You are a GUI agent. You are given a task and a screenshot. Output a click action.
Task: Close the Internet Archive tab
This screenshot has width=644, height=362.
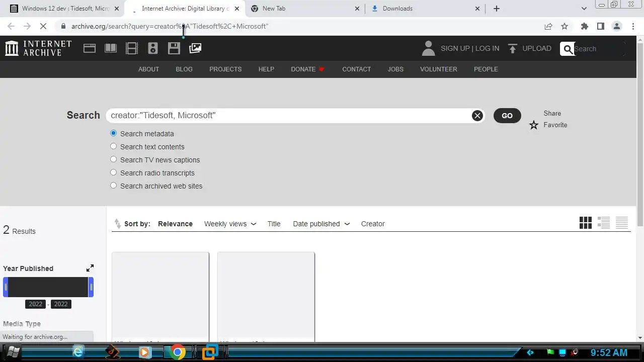pyautogui.click(x=237, y=9)
